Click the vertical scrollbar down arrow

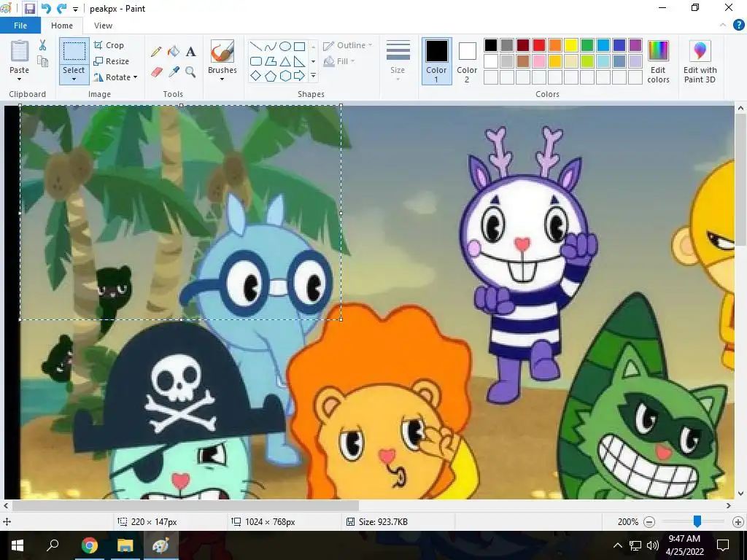coord(740,494)
